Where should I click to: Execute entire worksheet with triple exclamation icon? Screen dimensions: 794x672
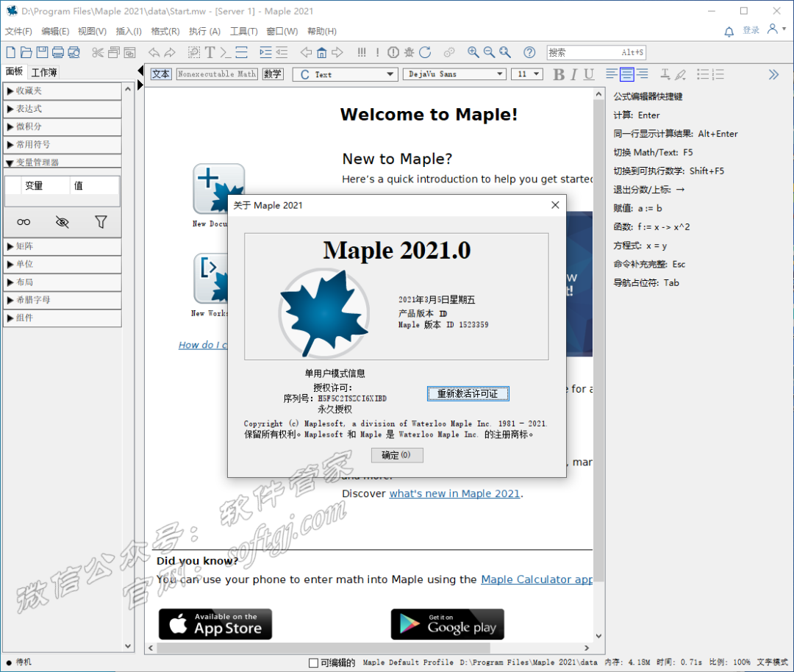click(x=362, y=52)
